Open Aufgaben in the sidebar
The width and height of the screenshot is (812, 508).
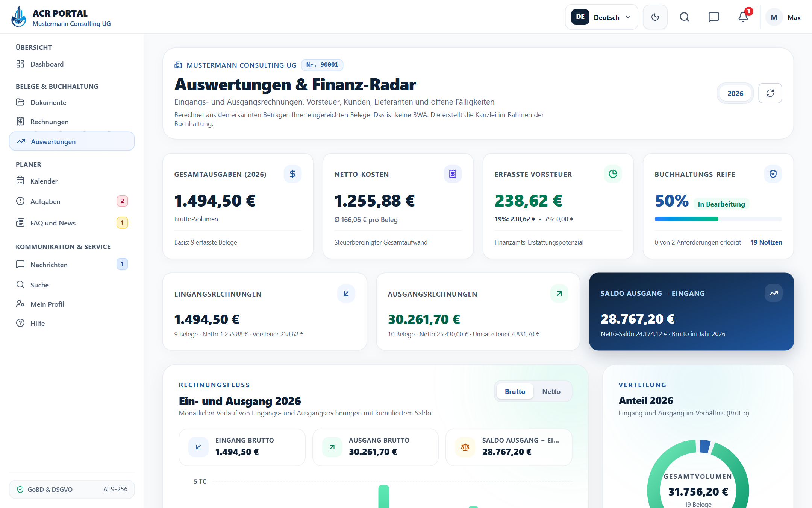tap(72, 201)
